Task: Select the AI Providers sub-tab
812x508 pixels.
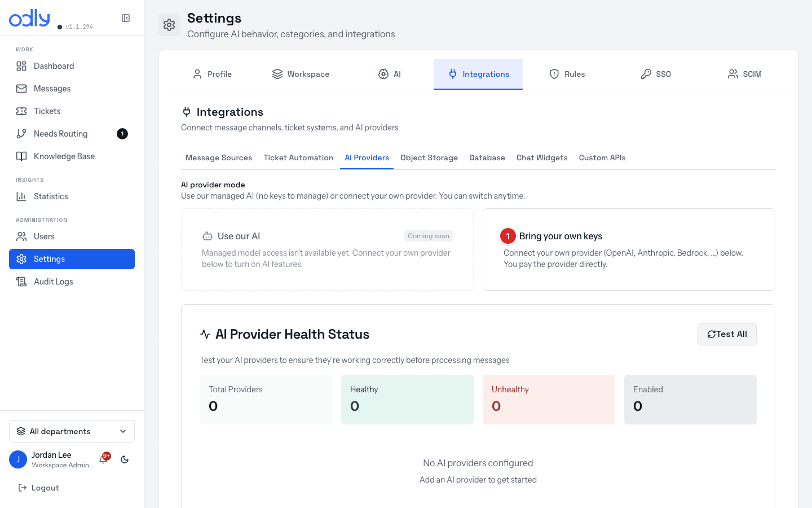Action: (x=367, y=157)
